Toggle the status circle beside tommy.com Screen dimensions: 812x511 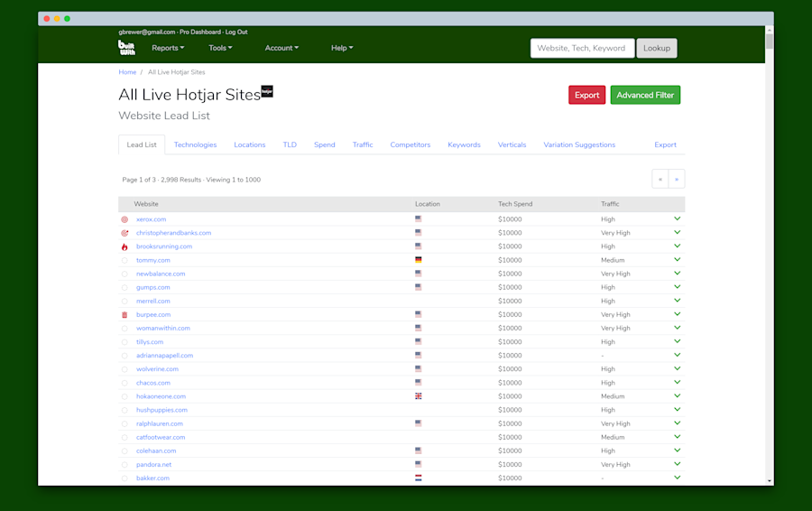click(125, 261)
